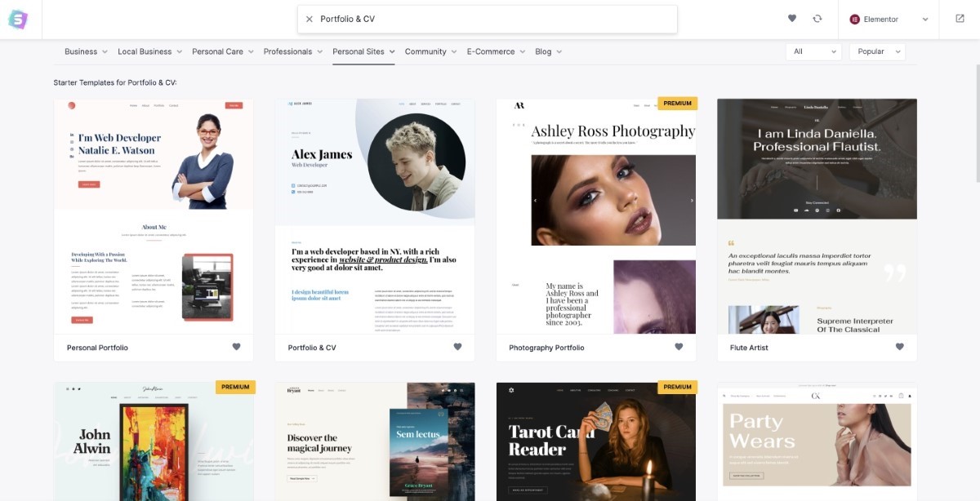Open the Linda Daniella Flute Artist thumbnail
The image size is (980, 501).
click(817, 216)
